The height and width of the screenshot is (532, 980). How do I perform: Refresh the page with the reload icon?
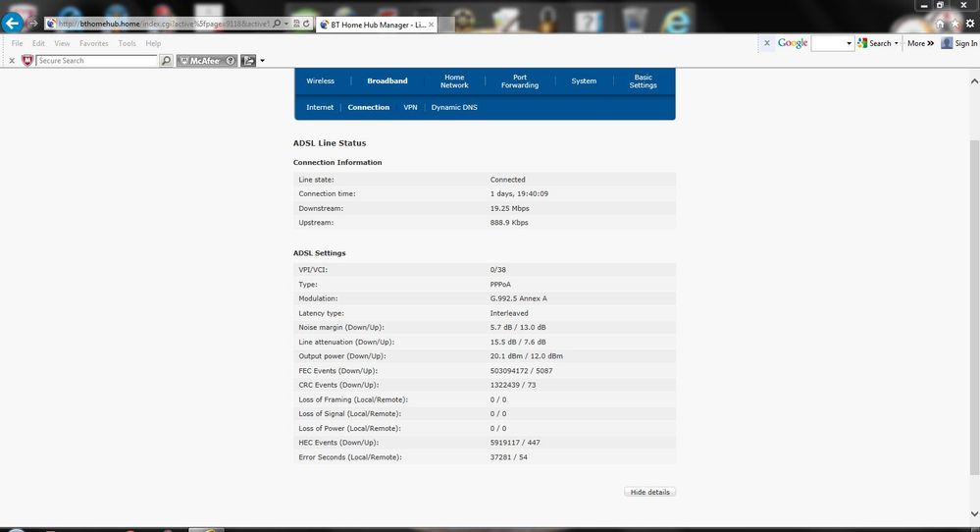306,24
